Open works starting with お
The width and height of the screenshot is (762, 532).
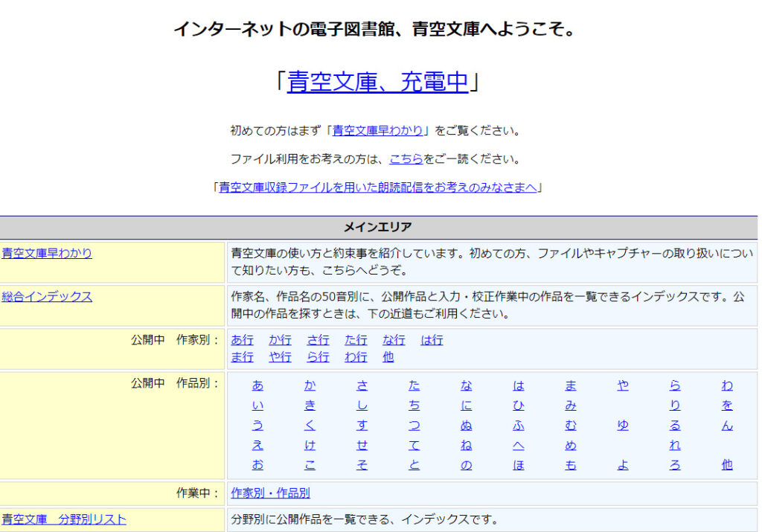(257, 466)
